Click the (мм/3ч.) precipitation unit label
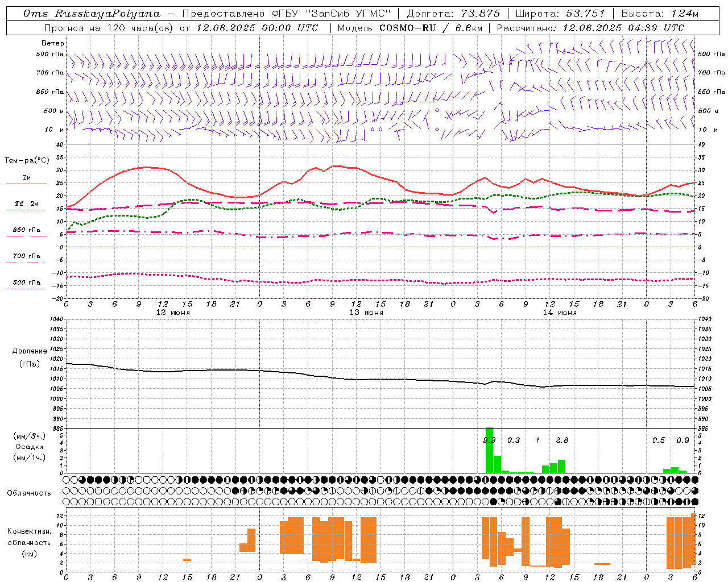728x582 pixels. coord(29,436)
